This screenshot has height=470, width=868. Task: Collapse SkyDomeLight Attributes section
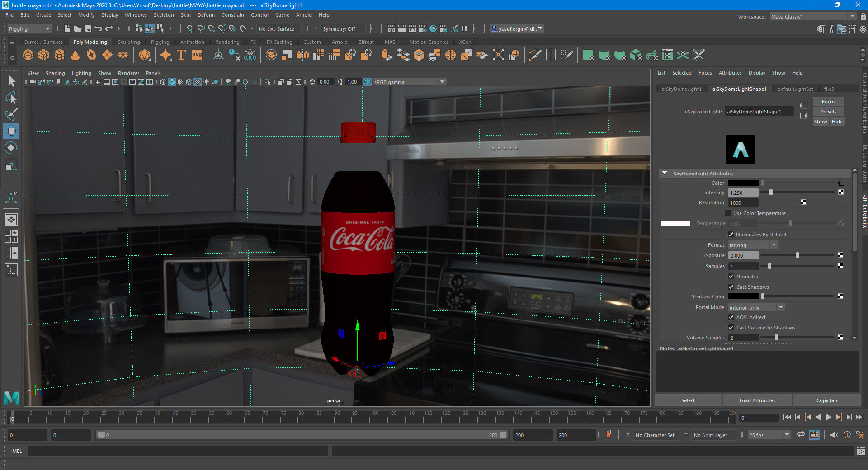click(665, 173)
